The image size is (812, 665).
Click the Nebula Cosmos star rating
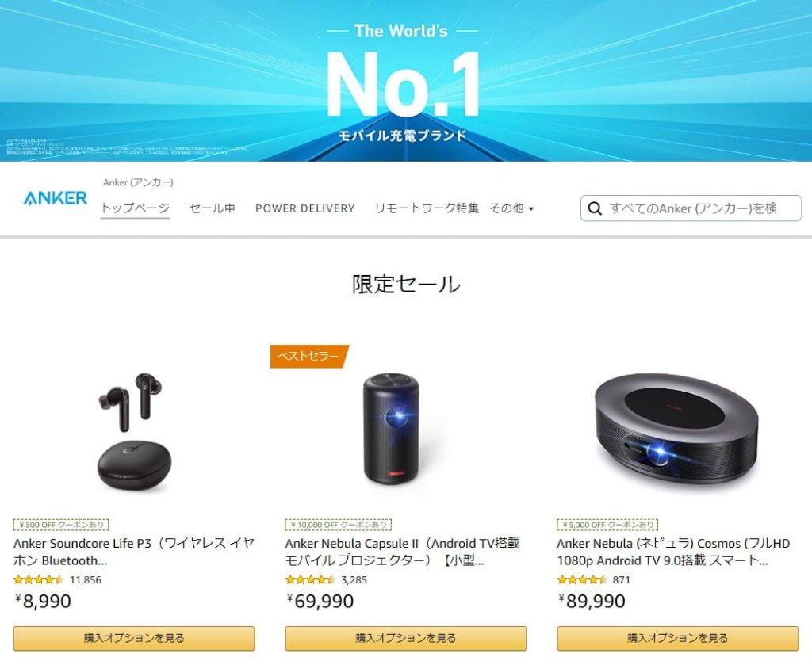[x=582, y=579]
